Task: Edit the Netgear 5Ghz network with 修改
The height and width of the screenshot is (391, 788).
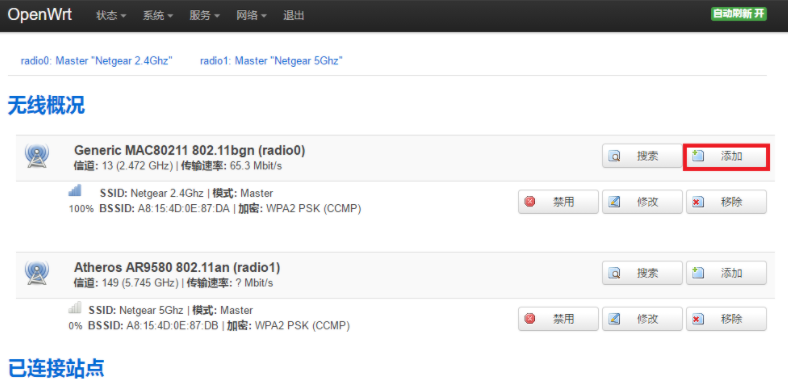Action: pos(642,319)
